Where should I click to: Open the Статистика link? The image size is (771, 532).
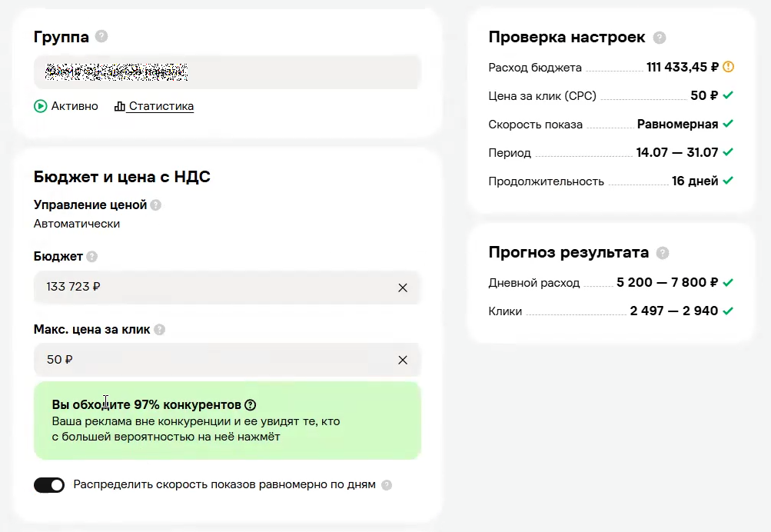click(x=161, y=106)
